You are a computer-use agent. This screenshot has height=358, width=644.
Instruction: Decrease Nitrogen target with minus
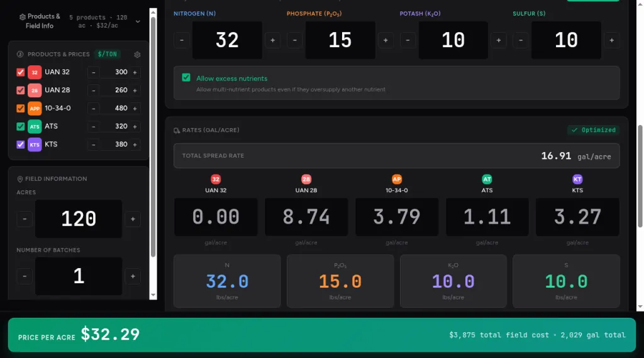182,40
